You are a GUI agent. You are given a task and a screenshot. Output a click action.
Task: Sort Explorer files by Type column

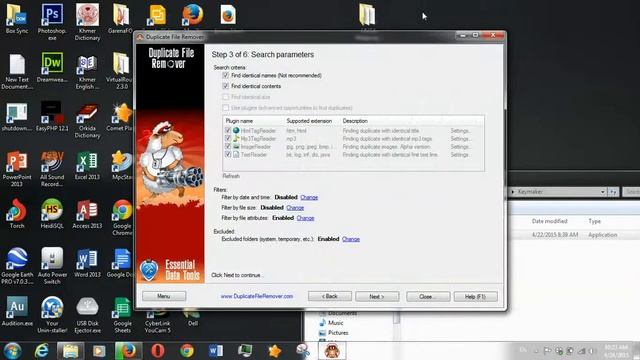[594, 221]
